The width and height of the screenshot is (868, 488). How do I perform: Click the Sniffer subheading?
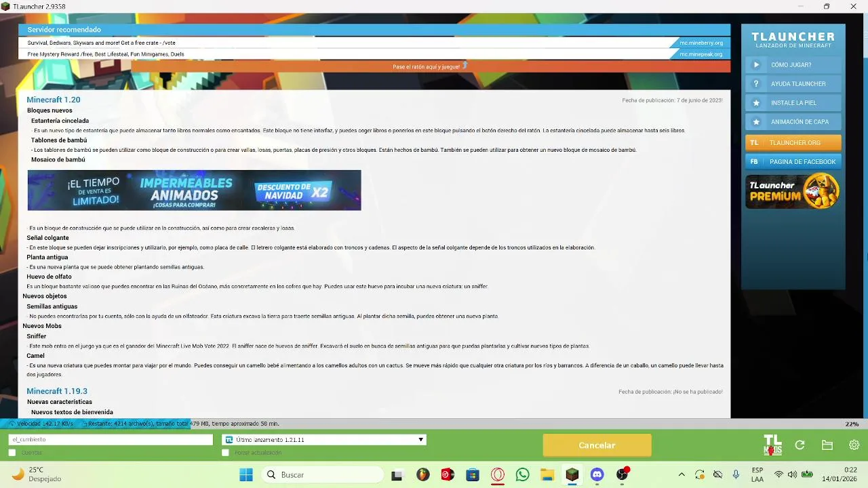click(x=37, y=336)
